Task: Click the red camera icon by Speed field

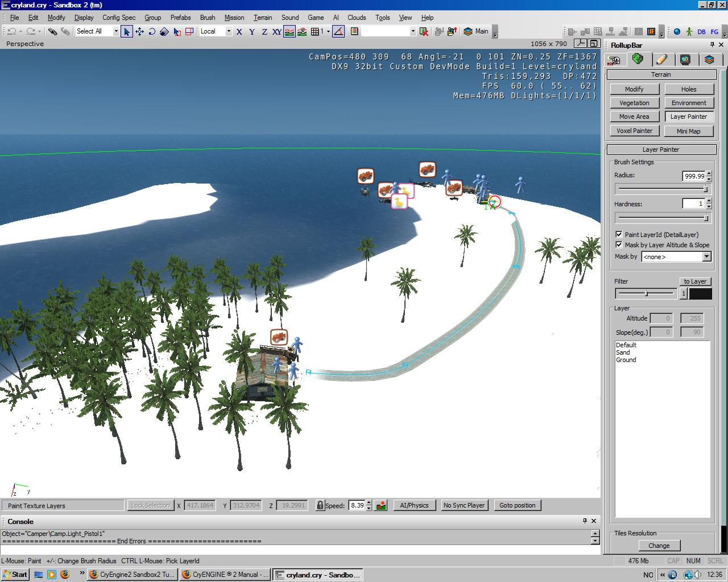Action: [381, 505]
